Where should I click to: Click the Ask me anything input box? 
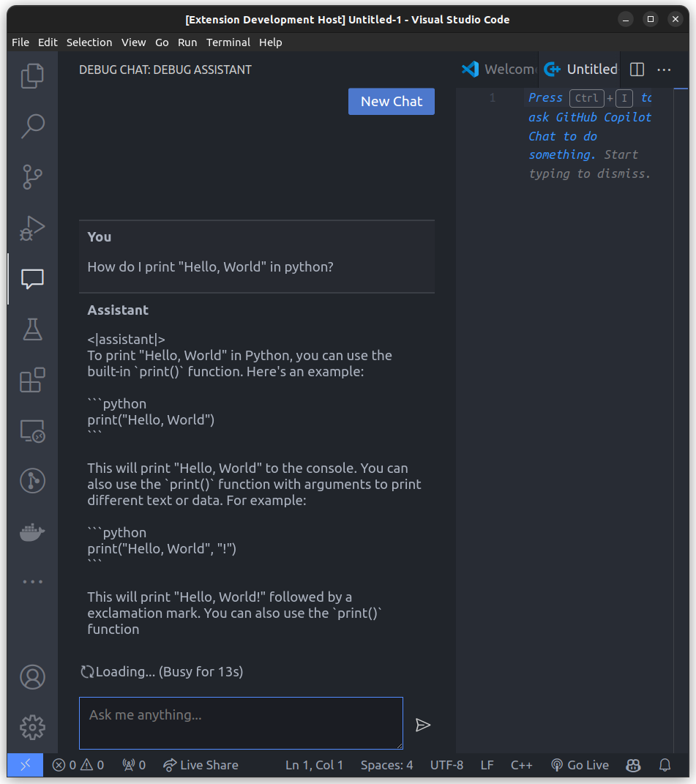coord(241,723)
